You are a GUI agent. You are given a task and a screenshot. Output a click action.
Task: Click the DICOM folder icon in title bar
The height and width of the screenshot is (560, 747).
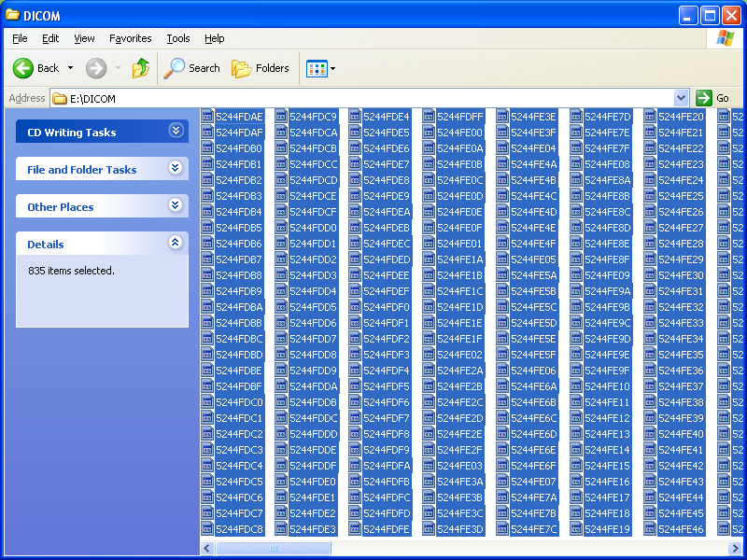(12, 15)
